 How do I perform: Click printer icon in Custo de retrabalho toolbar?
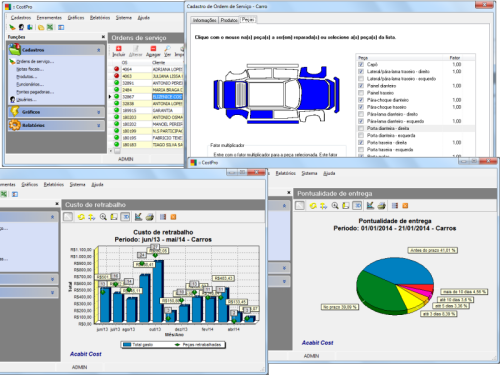[x=150, y=217]
